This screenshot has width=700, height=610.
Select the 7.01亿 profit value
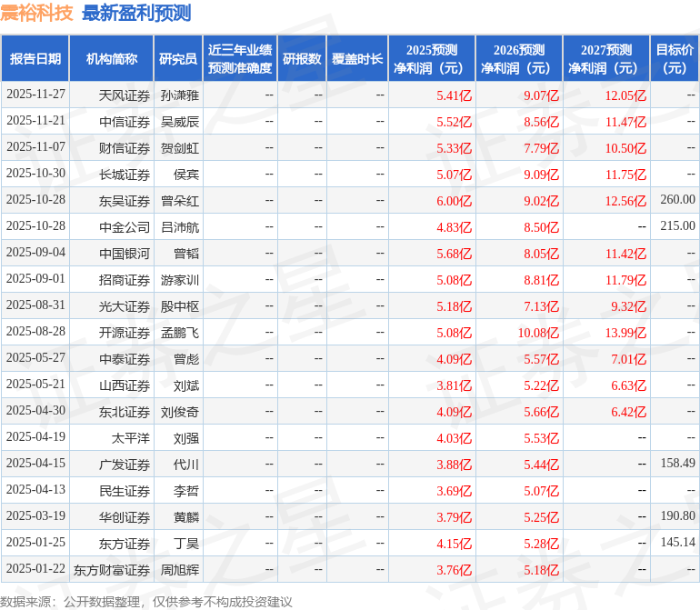pyautogui.click(x=628, y=359)
